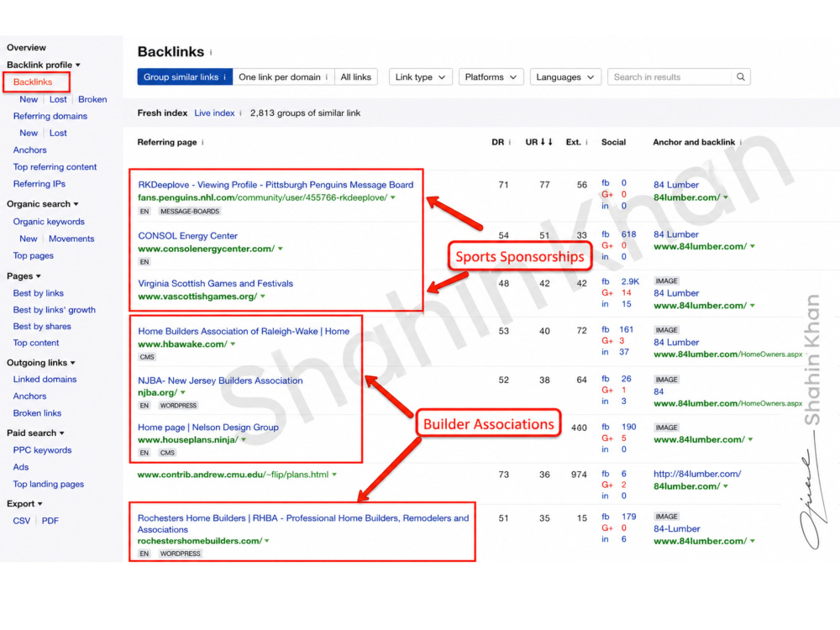Expand www.vascottishgames.org URL arrow
Screen dimensions: 840x630
(262, 297)
